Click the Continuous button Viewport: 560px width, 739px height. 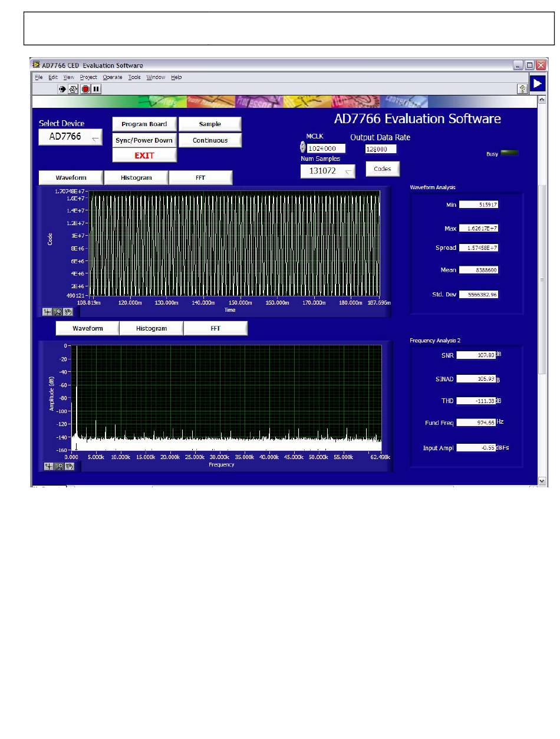coord(210,140)
